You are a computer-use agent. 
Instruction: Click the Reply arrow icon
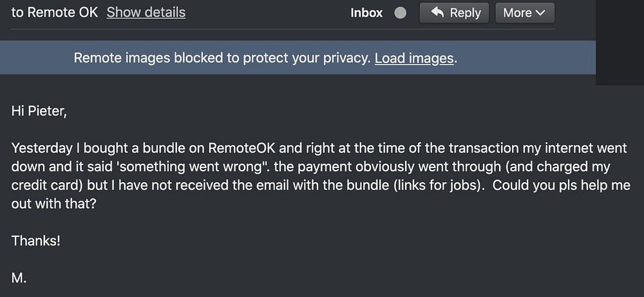pyautogui.click(x=437, y=12)
